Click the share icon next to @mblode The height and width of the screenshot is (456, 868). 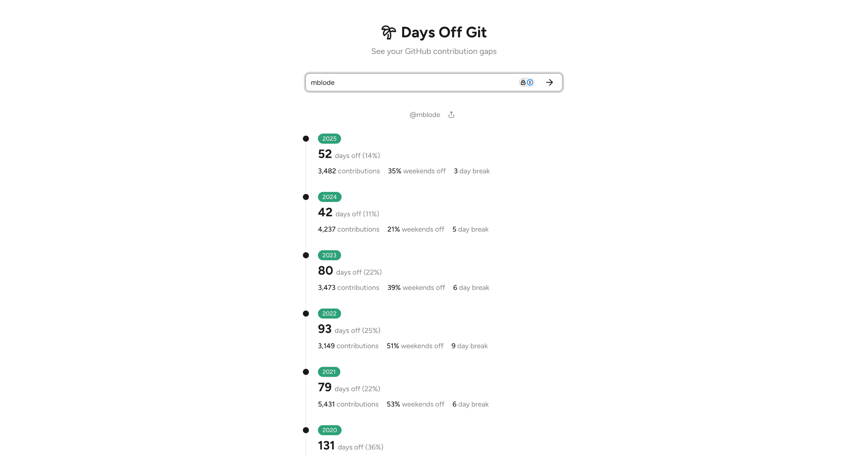[451, 114]
